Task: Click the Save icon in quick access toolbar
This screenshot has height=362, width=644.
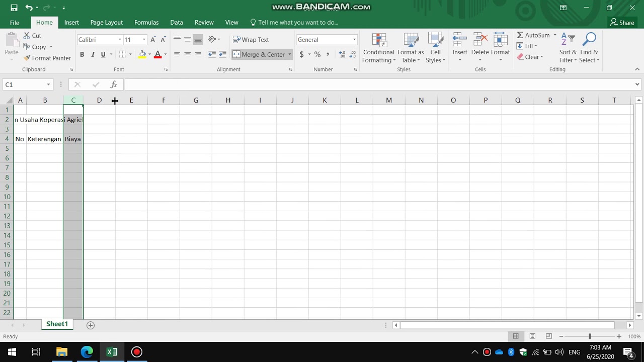Action: point(14,8)
